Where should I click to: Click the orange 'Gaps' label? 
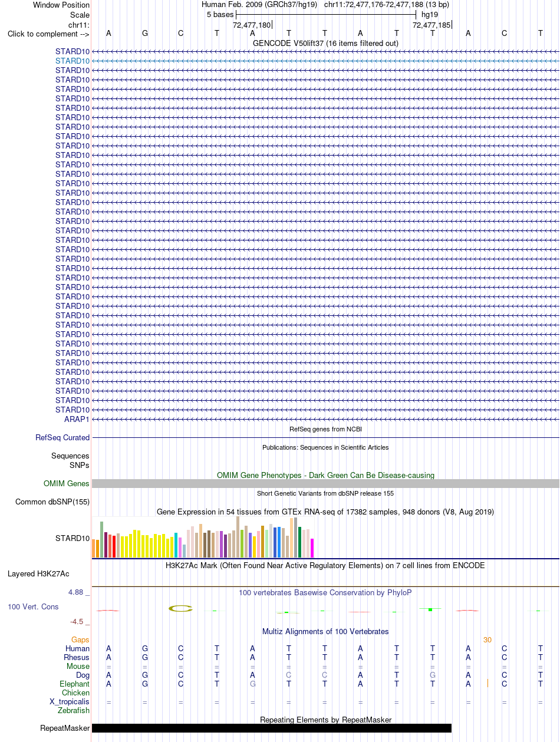point(80,639)
